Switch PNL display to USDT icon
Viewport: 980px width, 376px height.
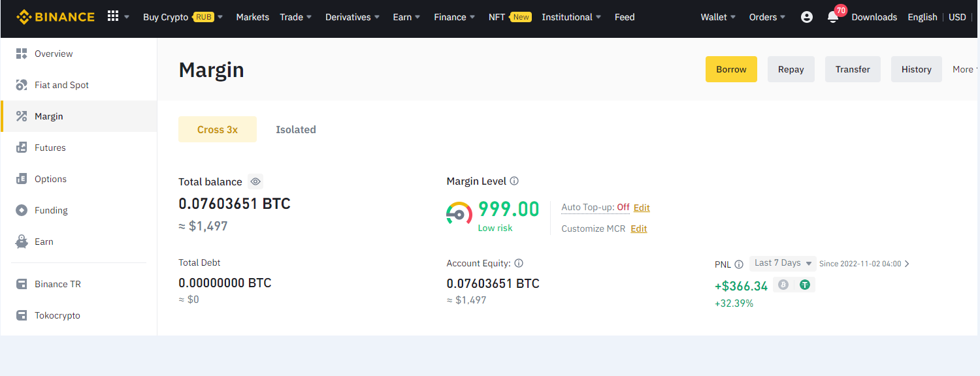coord(805,285)
